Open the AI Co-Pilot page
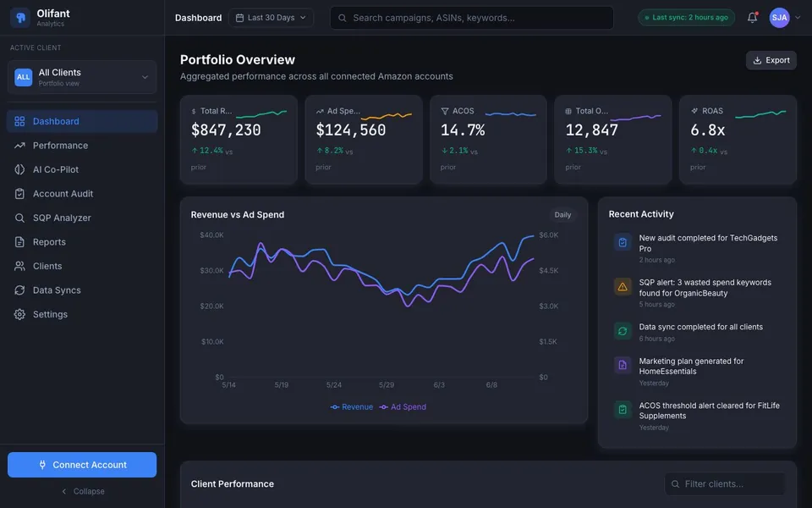 point(82,169)
